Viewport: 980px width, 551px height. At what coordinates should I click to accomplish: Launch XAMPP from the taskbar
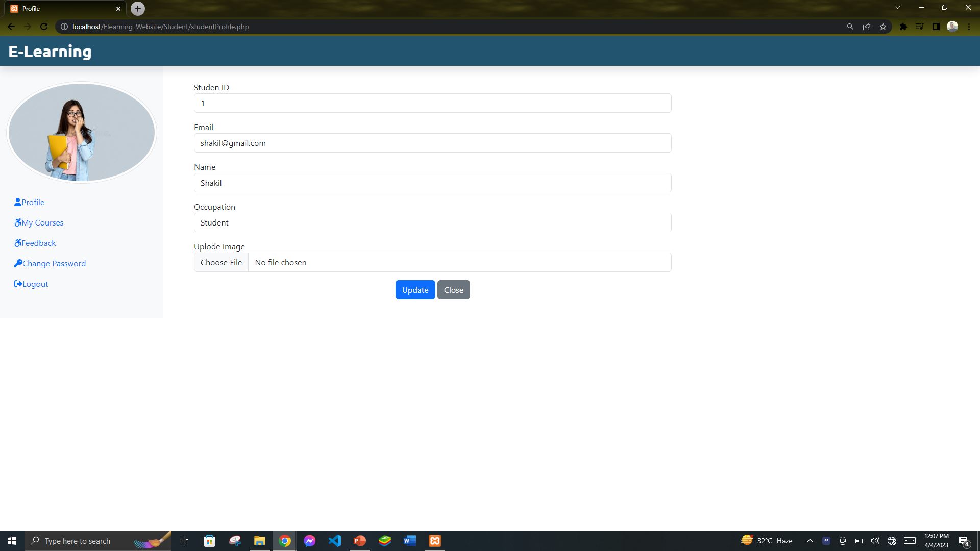[434, 540]
